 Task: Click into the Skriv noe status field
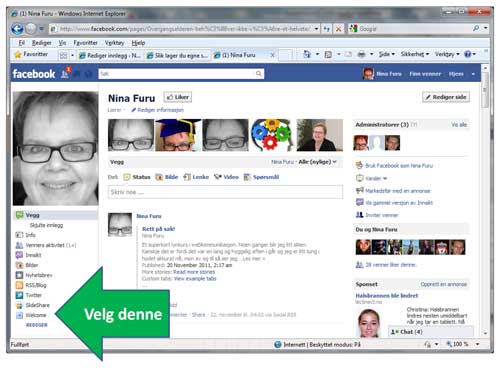(225, 192)
